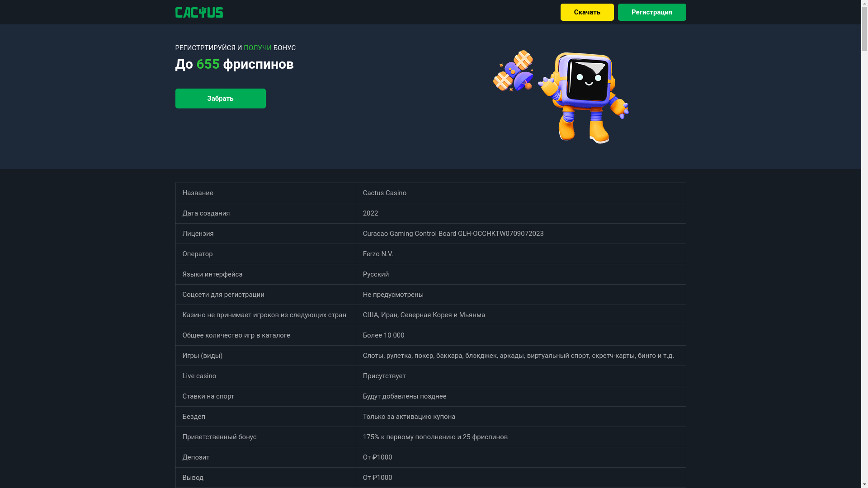Click the page vertical scrollbar
Viewport: 868px width, 488px height.
click(864, 244)
